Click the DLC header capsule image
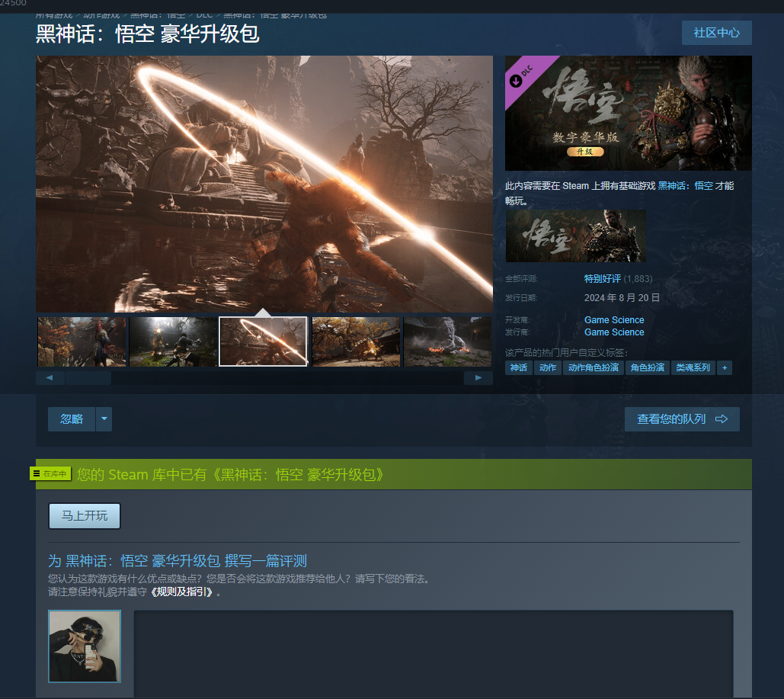The width and height of the screenshot is (784, 699). click(629, 113)
